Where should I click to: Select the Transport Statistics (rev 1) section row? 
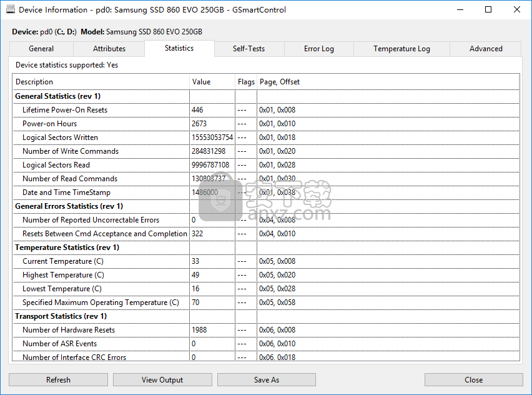pyautogui.click(x=266, y=316)
